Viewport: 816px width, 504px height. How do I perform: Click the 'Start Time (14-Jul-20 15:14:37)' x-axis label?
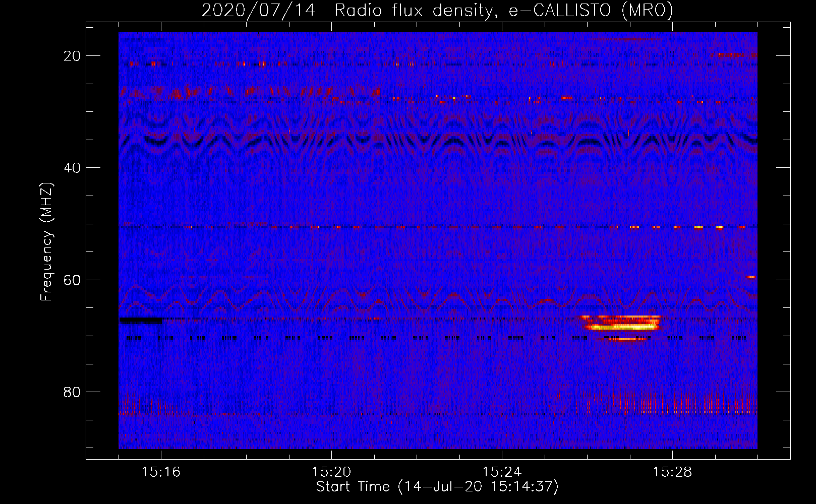(x=437, y=487)
